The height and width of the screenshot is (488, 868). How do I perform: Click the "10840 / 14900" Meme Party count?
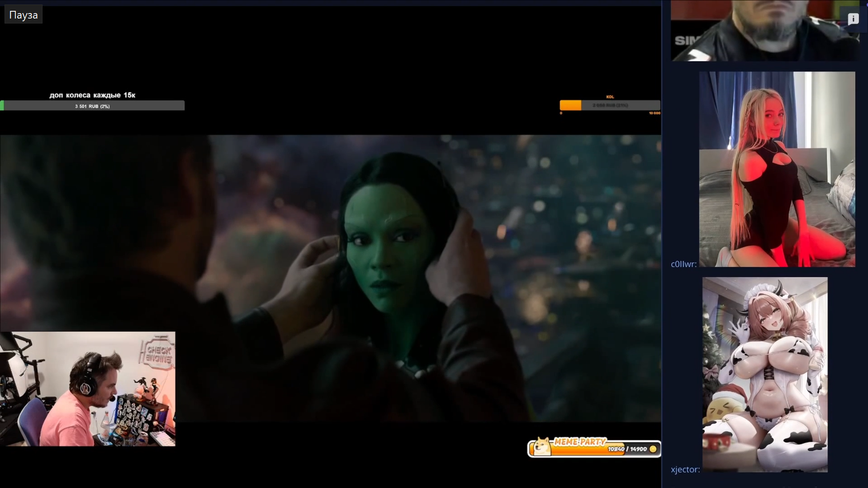627,449
